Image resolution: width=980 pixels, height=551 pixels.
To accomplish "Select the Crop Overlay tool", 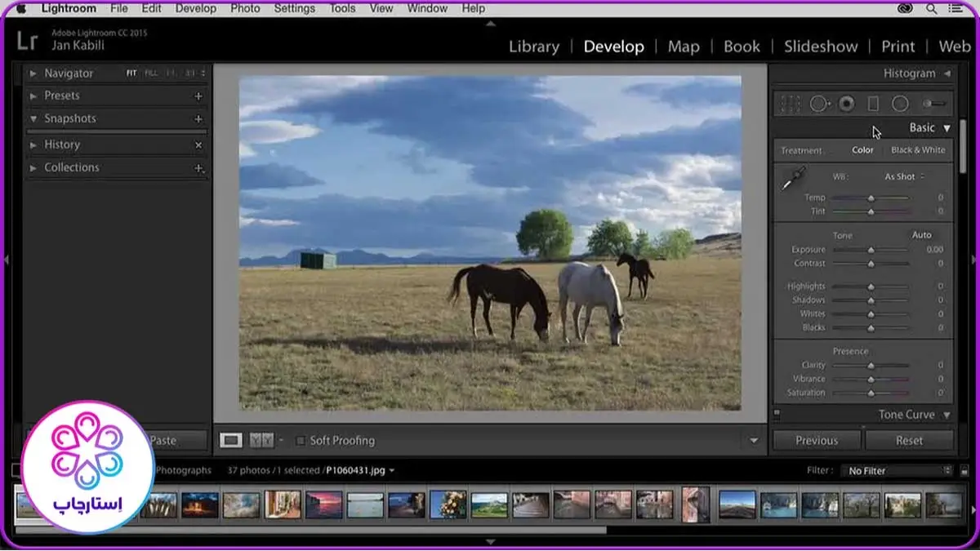I will tap(790, 104).
